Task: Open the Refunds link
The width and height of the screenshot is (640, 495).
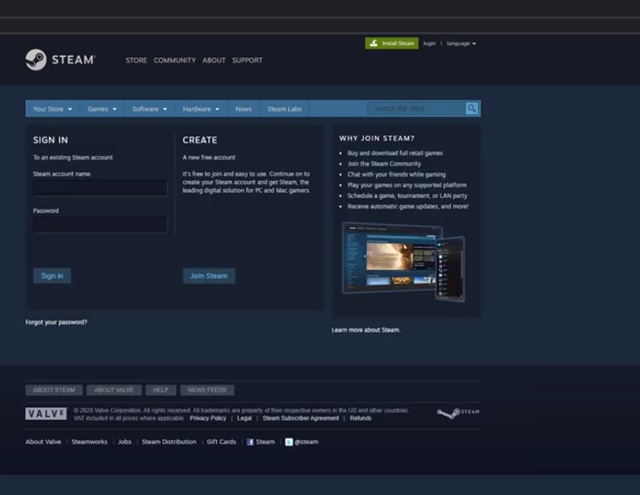Action: [x=361, y=418]
